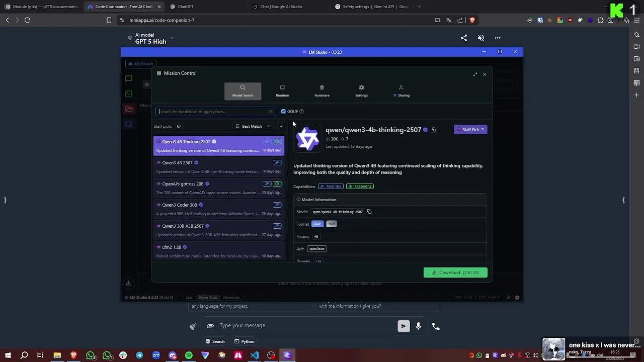The width and height of the screenshot is (644, 362).
Task: Click the qwen3moe architecture tag
Action: 317,249
